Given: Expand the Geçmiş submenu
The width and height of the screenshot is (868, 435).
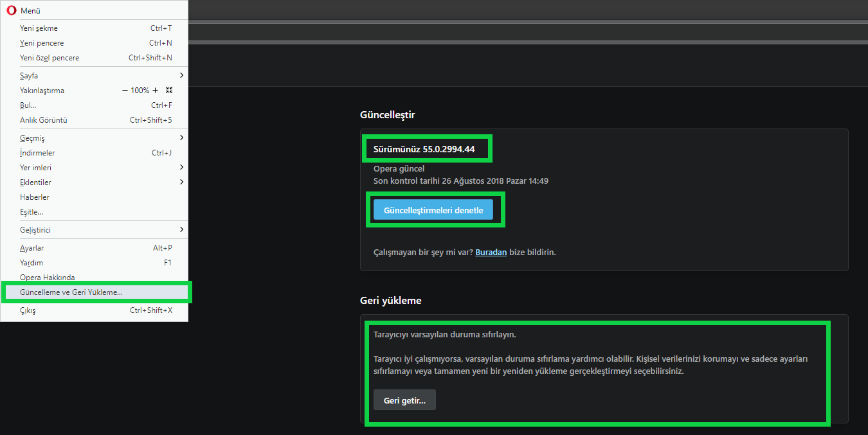Looking at the screenshot, I should coord(94,138).
